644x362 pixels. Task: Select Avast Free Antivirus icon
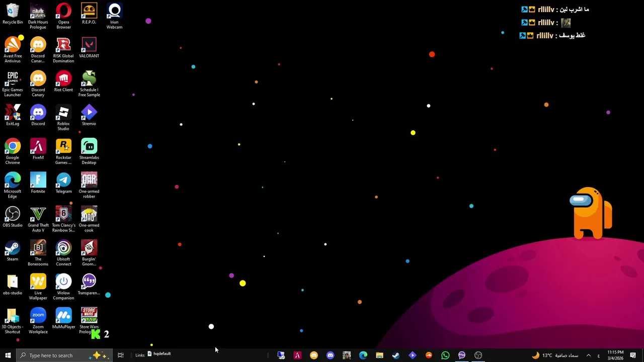point(13,50)
